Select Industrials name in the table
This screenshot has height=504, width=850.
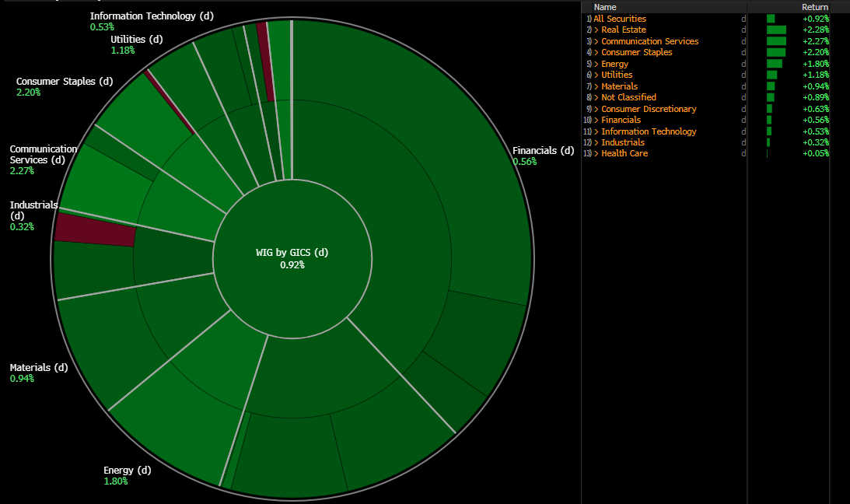[622, 142]
